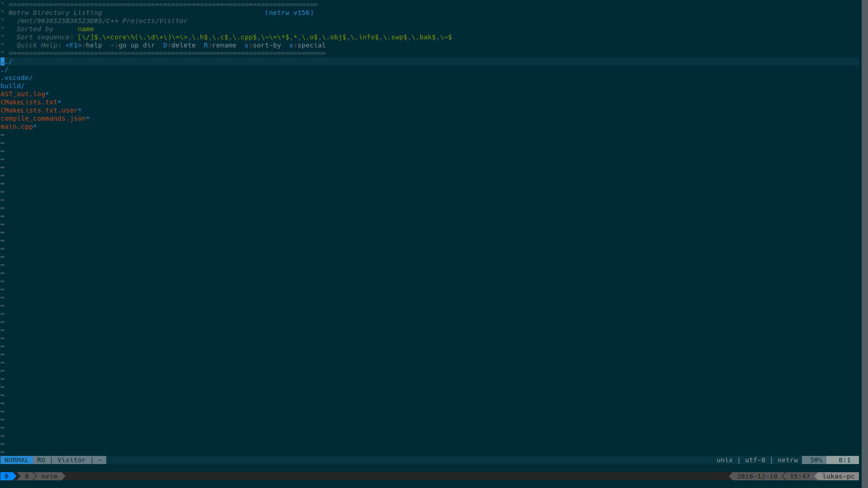The image size is (868, 488).
Task: Expand the .vscode directory
Action: tap(16, 78)
